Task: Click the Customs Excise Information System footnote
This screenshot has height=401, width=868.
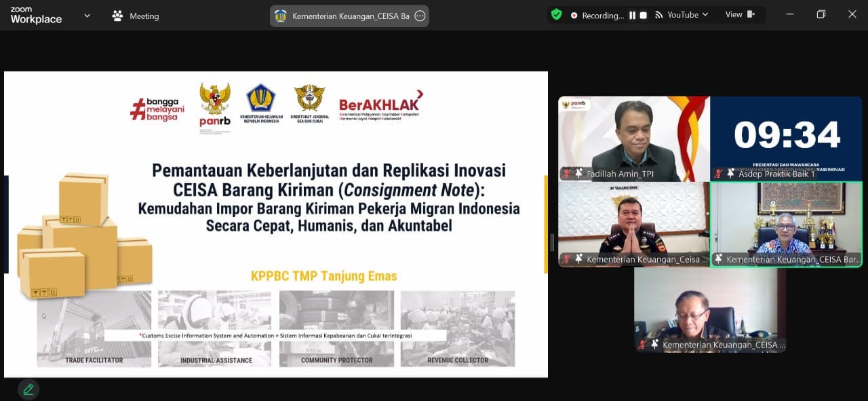Action: [275, 335]
